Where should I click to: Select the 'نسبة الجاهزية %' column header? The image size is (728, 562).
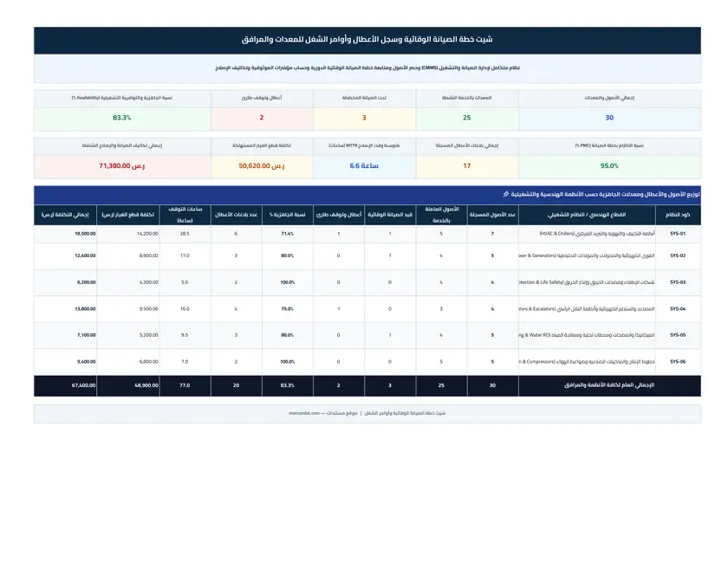(288, 215)
